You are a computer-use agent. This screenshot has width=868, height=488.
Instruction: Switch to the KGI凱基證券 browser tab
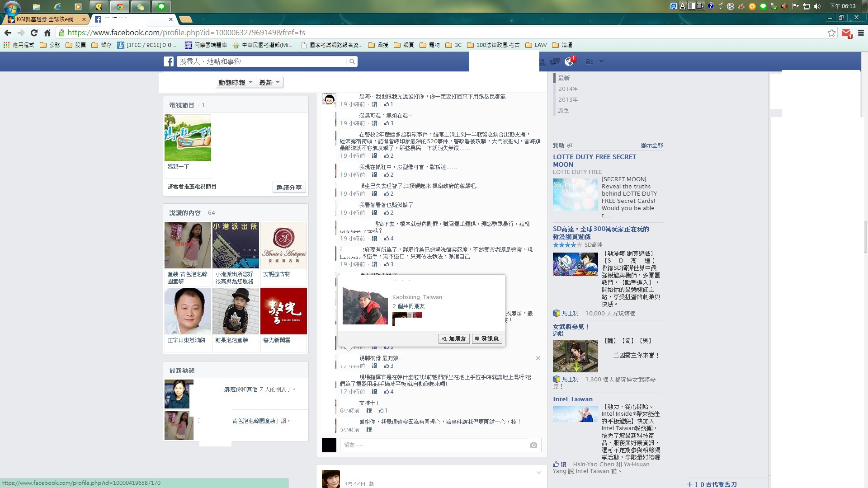[44, 19]
